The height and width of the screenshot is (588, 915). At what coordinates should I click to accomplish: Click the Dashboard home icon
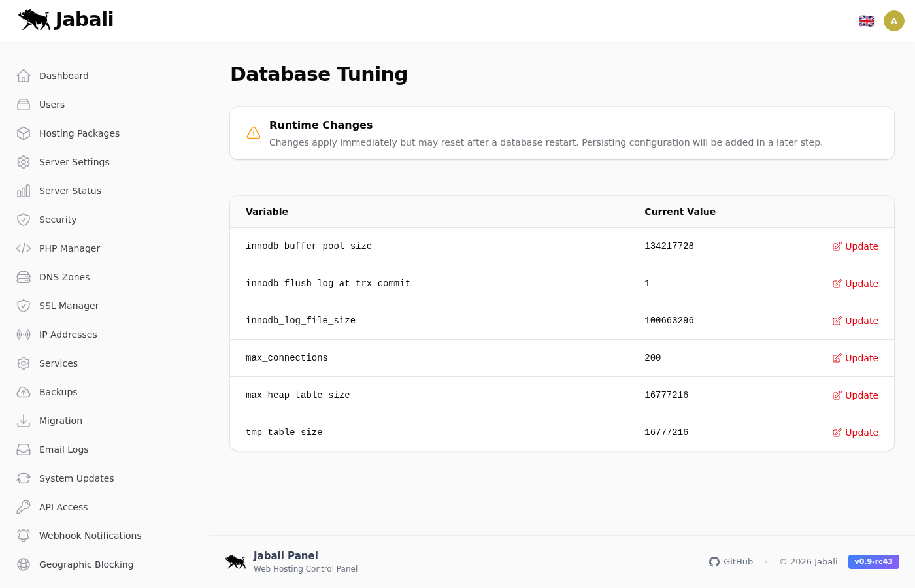[24, 76]
